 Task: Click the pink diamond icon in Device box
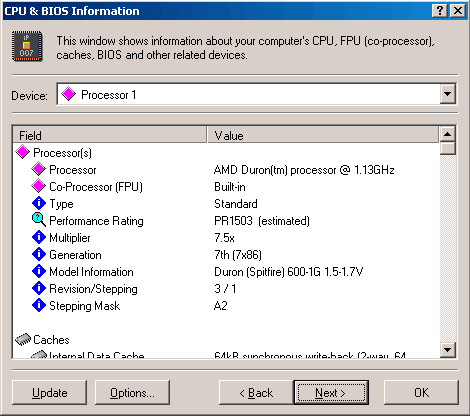[x=69, y=94]
